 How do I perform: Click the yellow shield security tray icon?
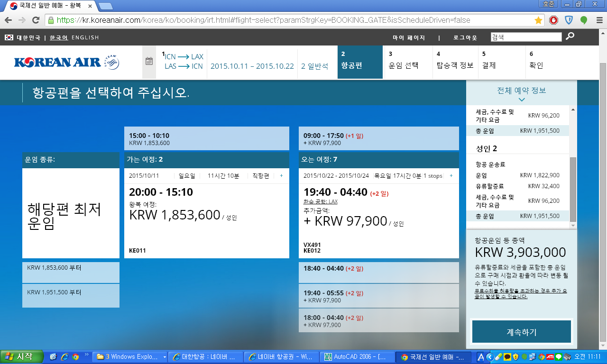(515, 357)
